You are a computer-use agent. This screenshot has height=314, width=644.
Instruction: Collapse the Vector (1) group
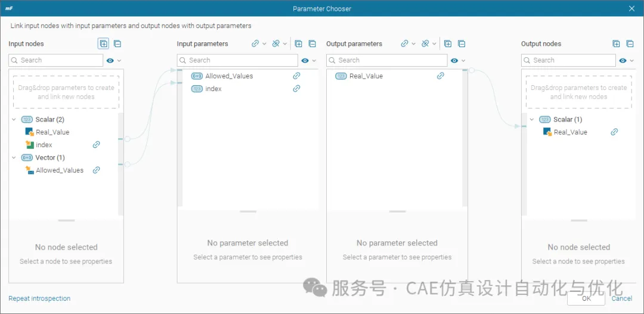[14, 157]
